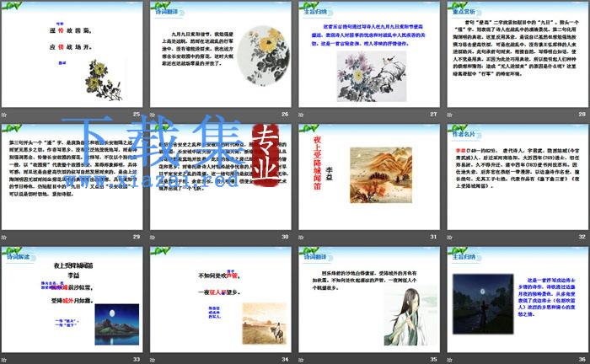Select slide 28 text-only analysis thumbnail
This screenshot has height=364, width=590.
coord(518,55)
